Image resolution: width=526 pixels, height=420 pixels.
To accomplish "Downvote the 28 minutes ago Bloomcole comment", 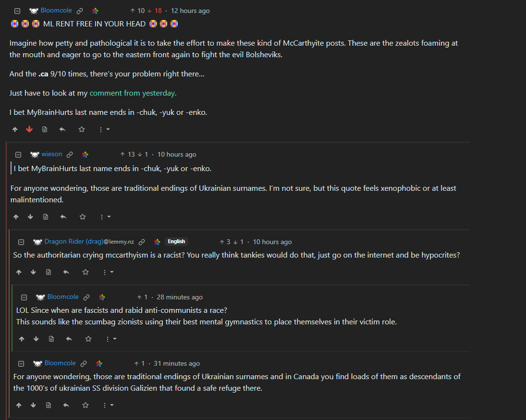I will [36, 339].
